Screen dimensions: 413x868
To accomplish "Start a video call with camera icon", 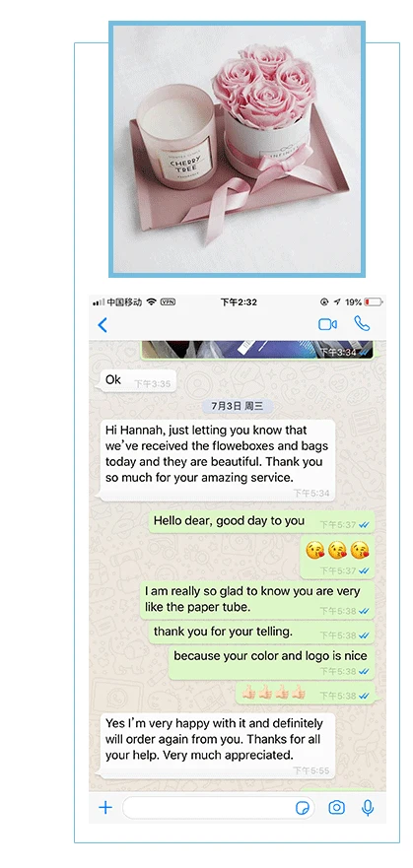I will tap(328, 324).
